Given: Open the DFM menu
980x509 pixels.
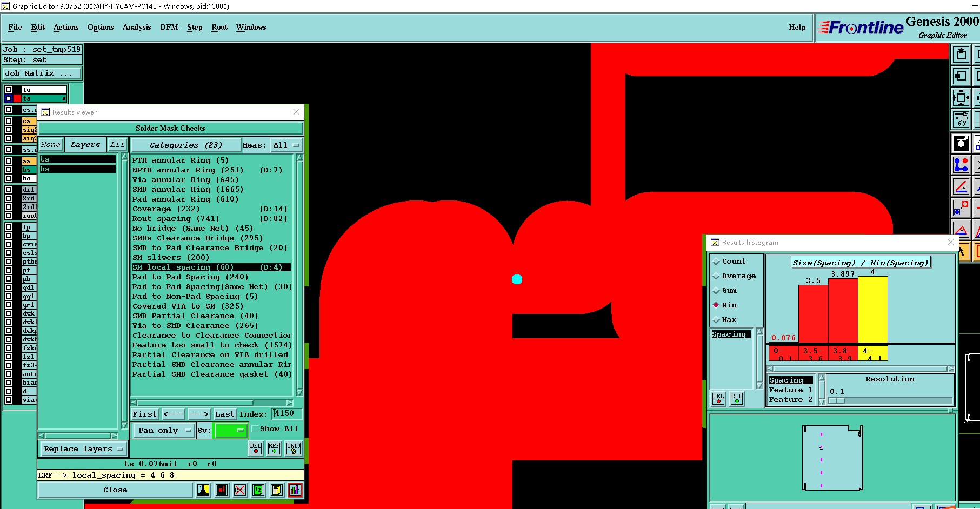Looking at the screenshot, I should [169, 27].
